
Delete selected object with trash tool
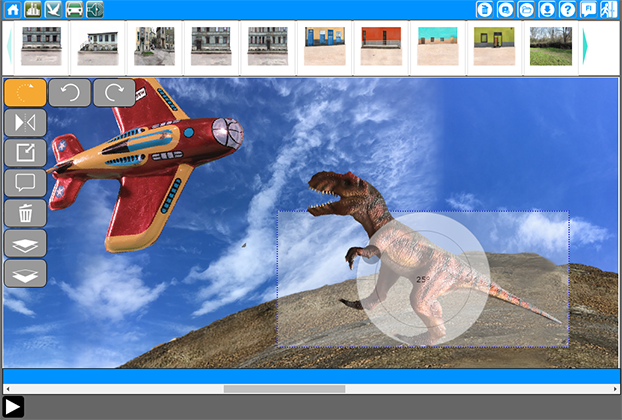point(25,213)
